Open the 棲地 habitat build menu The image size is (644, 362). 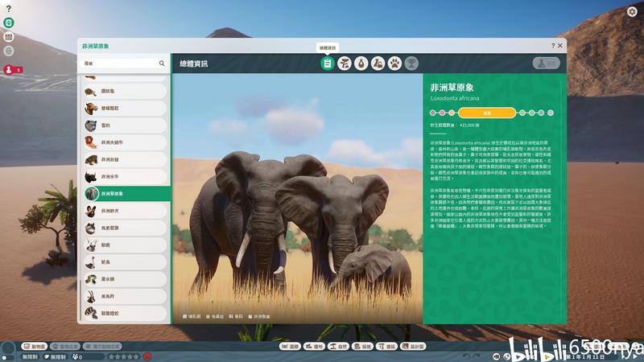[x=314, y=347]
